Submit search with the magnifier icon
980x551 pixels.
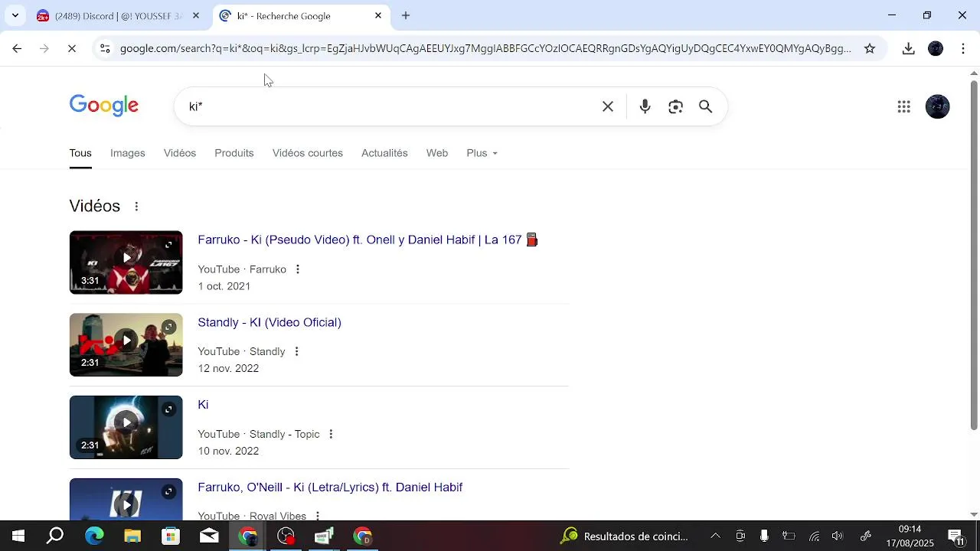pyautogui.click(x=706, y=106)
